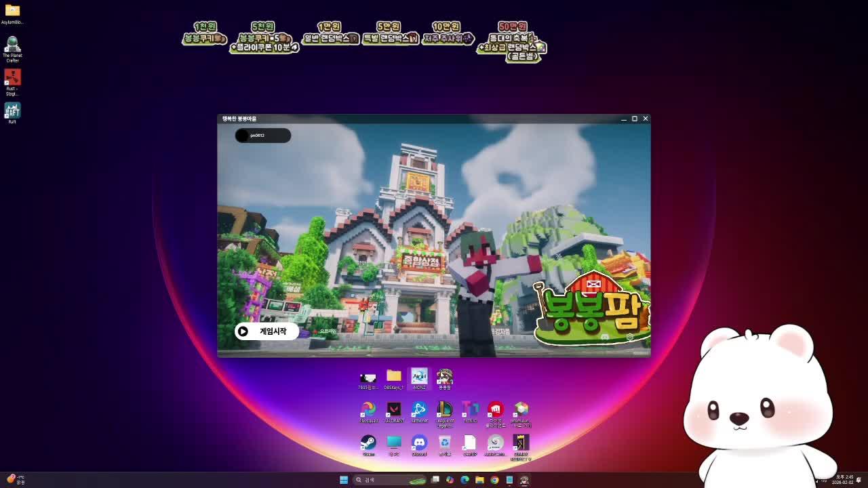Close the 행복한 봉봉마을 launcher window
Viewport: 868px width, 488px height.
point(646,119)
